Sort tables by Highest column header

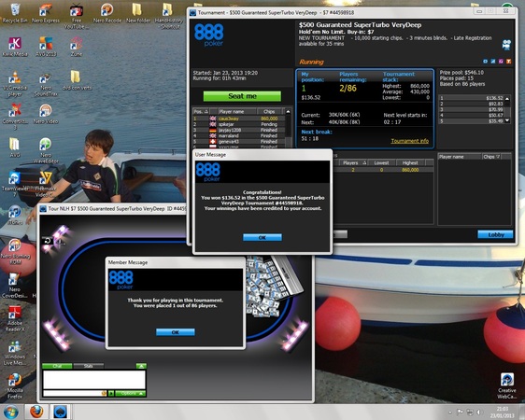pyautogui.click(x=410, y=162)
